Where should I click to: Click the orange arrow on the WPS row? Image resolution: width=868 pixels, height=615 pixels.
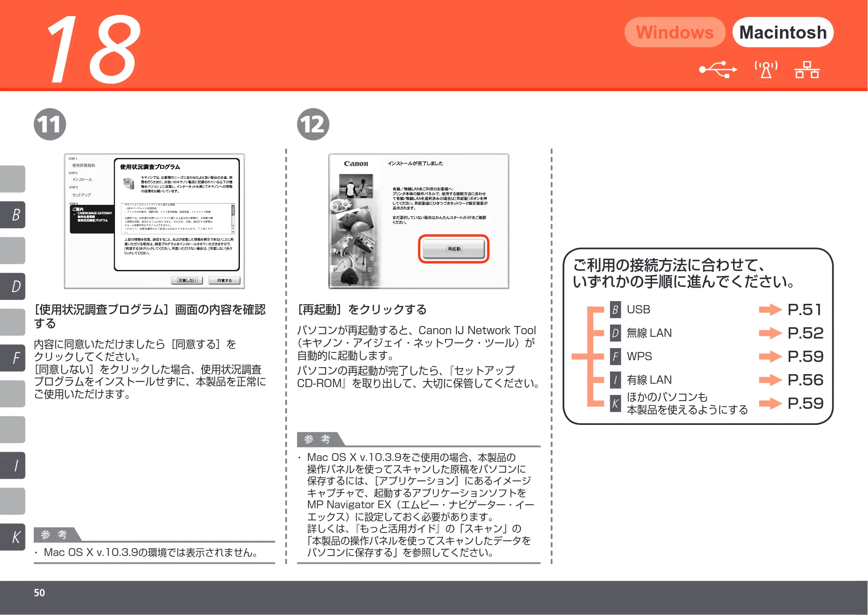pyautogui.click(x=770, y=357)
